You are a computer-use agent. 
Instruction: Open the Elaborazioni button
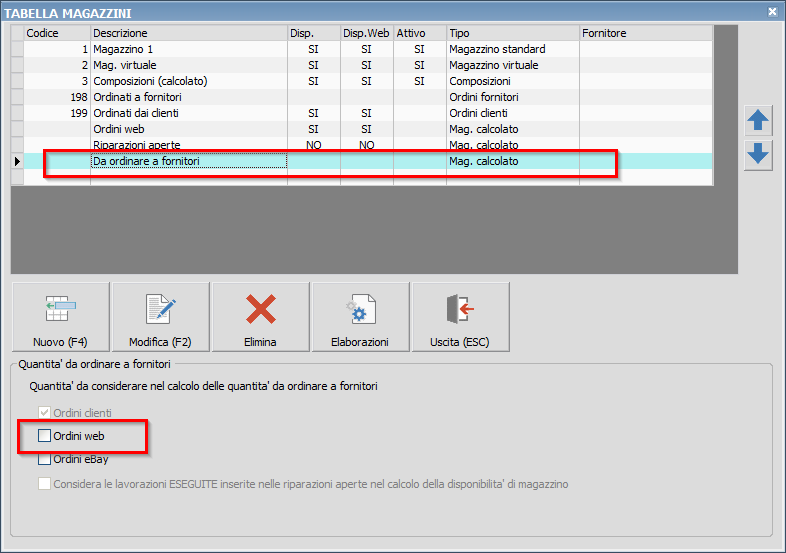360,317
